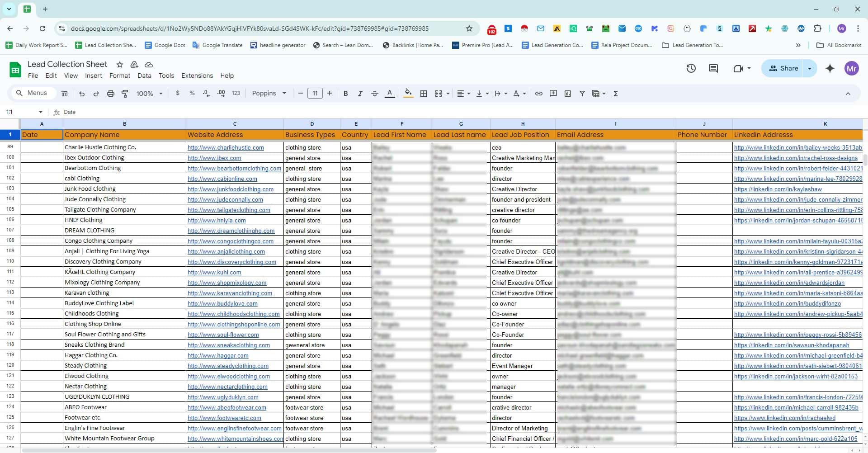Decrease decimal places icon
The image size is (868, 453).
[207, 93]
